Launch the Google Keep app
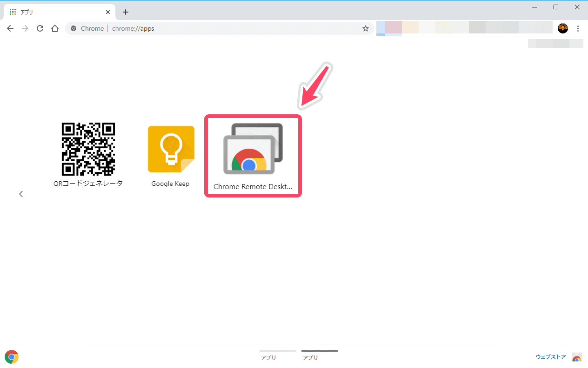 tap(171, 149)
